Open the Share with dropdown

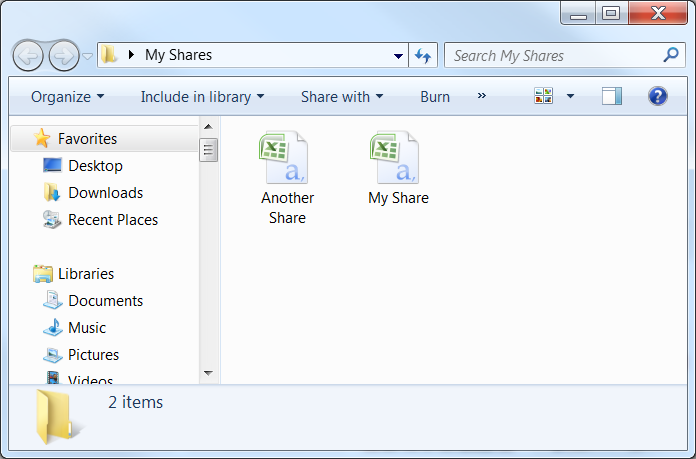pos(342,97)
